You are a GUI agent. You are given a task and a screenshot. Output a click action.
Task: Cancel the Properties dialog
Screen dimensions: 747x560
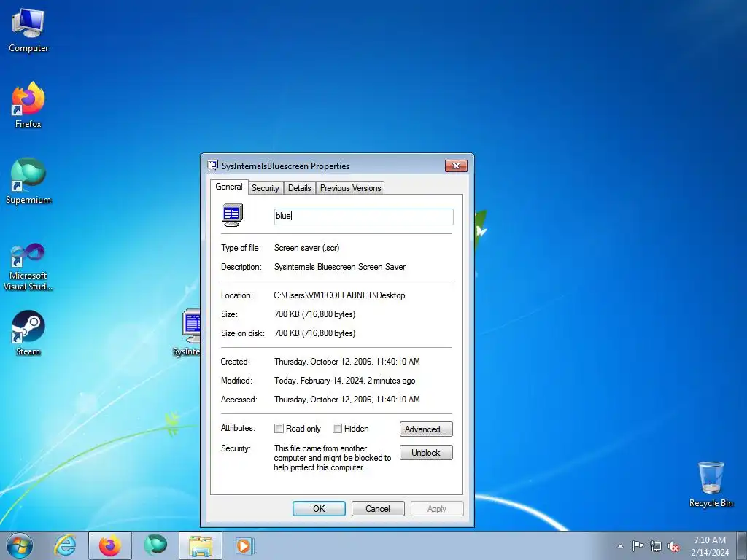[378, 508]
